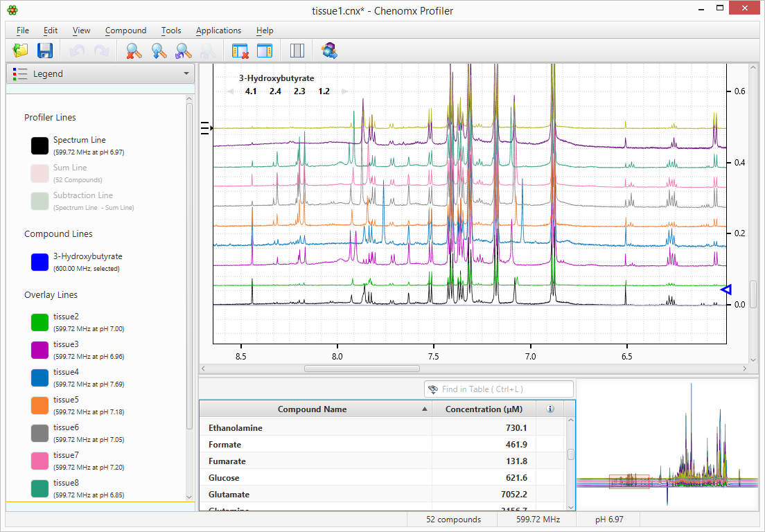Click the blue 3-Hydroxybutyrate color swatch
Screen dimensions: 765x532
(x=39, y=262)
